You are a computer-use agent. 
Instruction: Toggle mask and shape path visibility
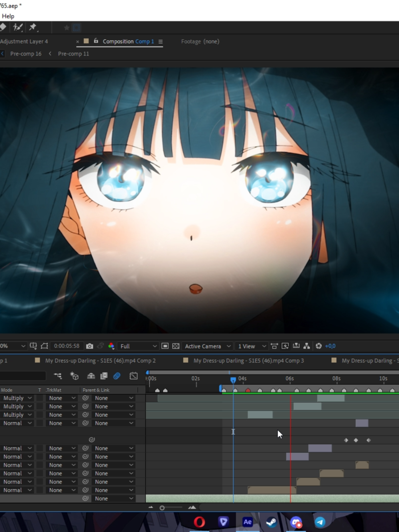[x=44, y=346]
